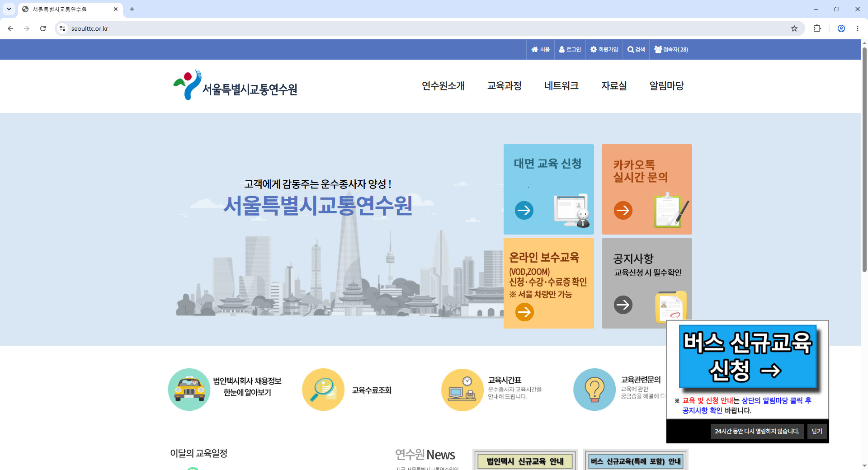868x470 pixels.
Task: Click the arrow in 온라인 보수교육 tile
Action: 524,312
